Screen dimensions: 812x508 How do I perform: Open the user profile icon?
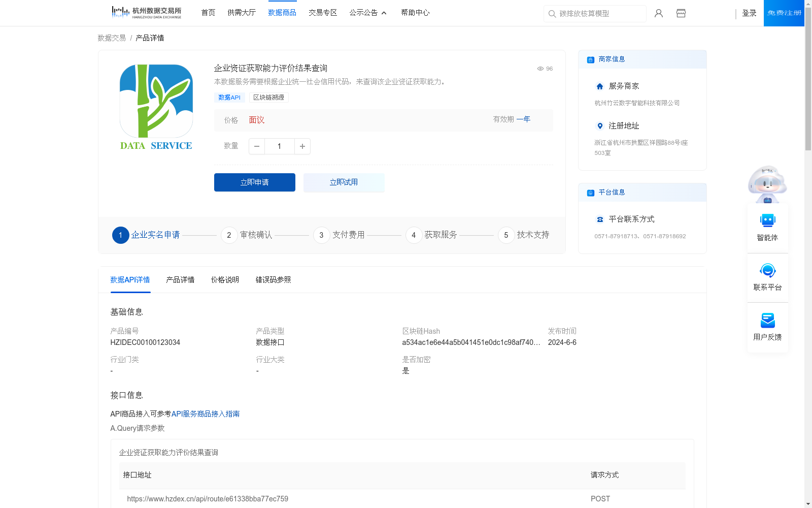click(x=659, y=13)
